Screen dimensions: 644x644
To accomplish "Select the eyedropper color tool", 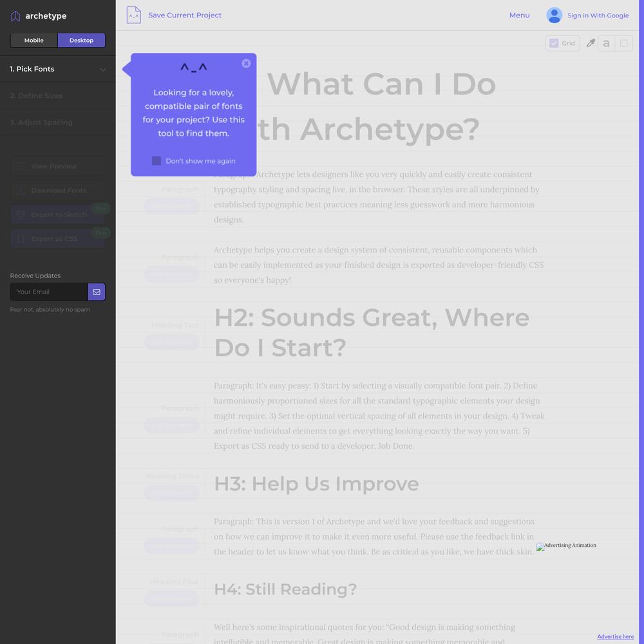I will tap(591, 43).
